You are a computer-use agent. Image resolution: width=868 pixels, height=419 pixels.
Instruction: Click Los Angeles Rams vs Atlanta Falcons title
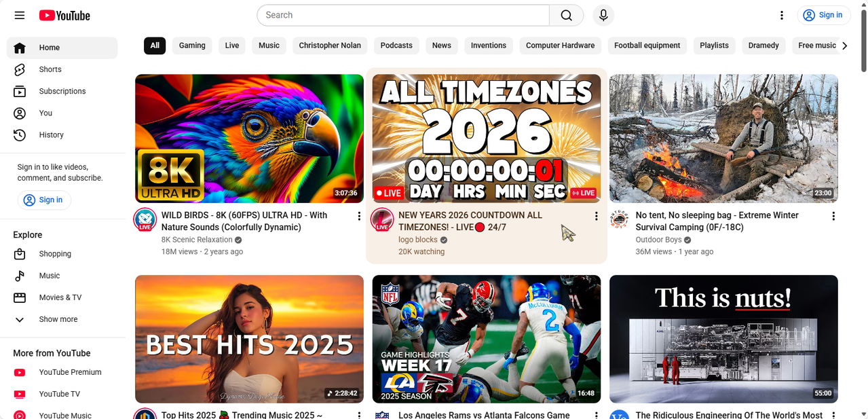pyautogui.click(x=484, y=415)
